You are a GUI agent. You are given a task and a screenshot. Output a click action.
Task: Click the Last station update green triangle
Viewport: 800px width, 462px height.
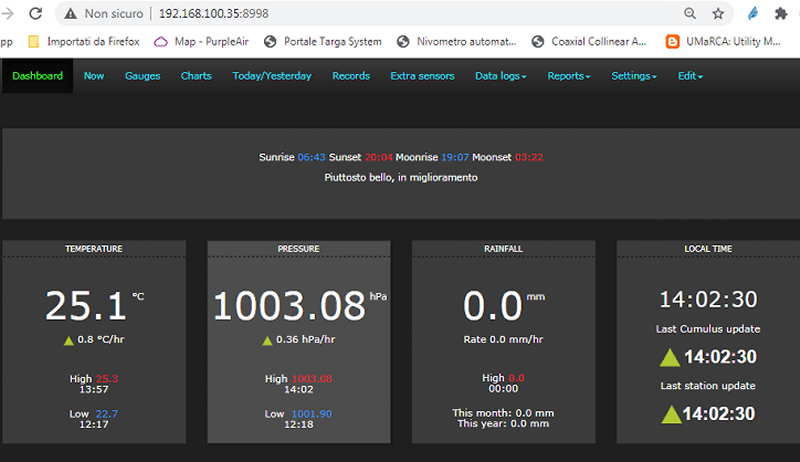(x=671, y=414)
